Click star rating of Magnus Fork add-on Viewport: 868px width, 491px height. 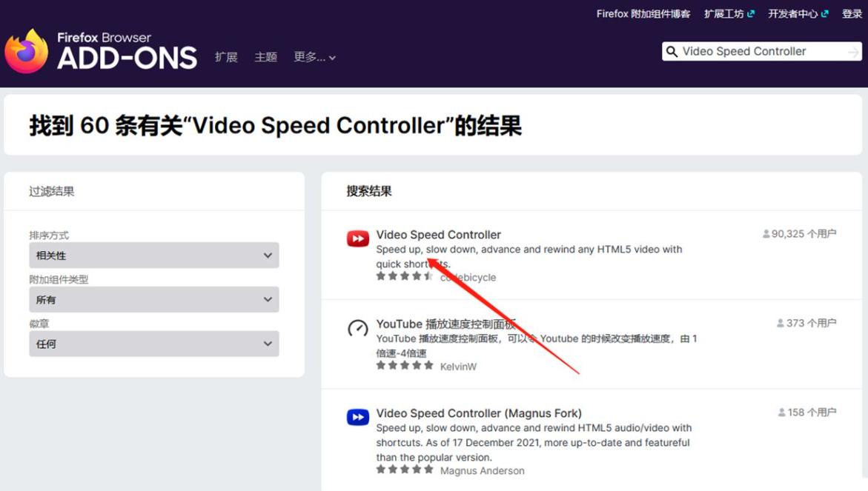pyautogui.click(x=405, y=470)
